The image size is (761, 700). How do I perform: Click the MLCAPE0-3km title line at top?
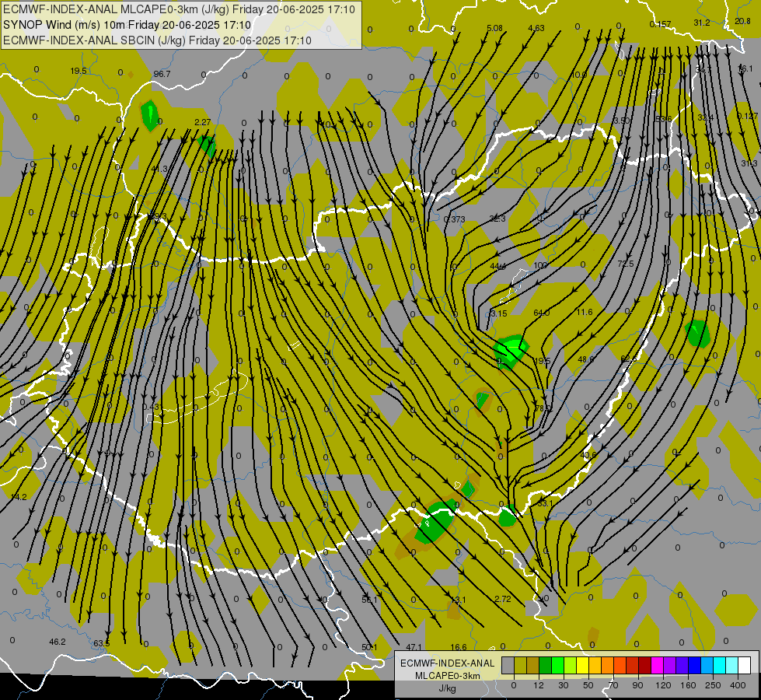pos(179,9)
